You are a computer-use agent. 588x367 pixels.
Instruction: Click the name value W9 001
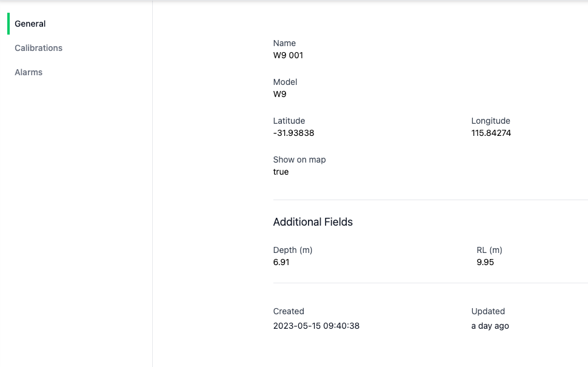coord(288,55)
